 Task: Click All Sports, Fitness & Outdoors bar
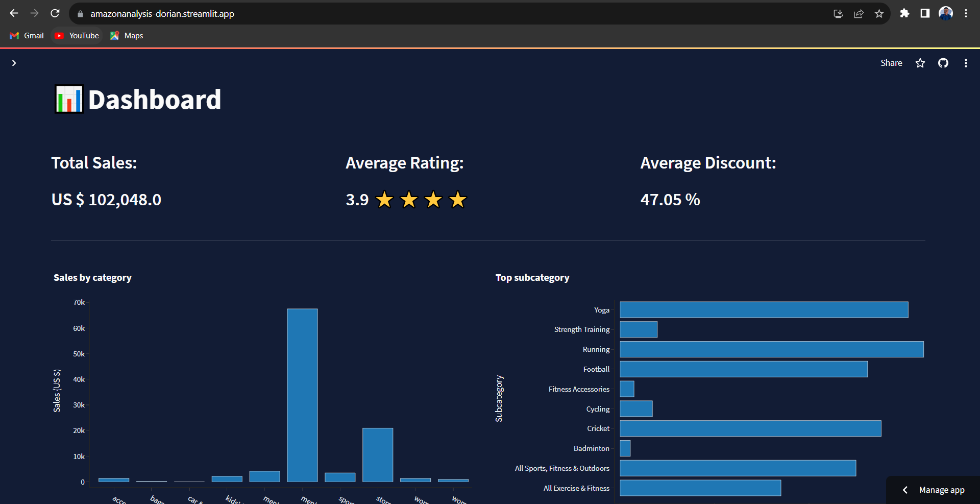pos(738,468)
